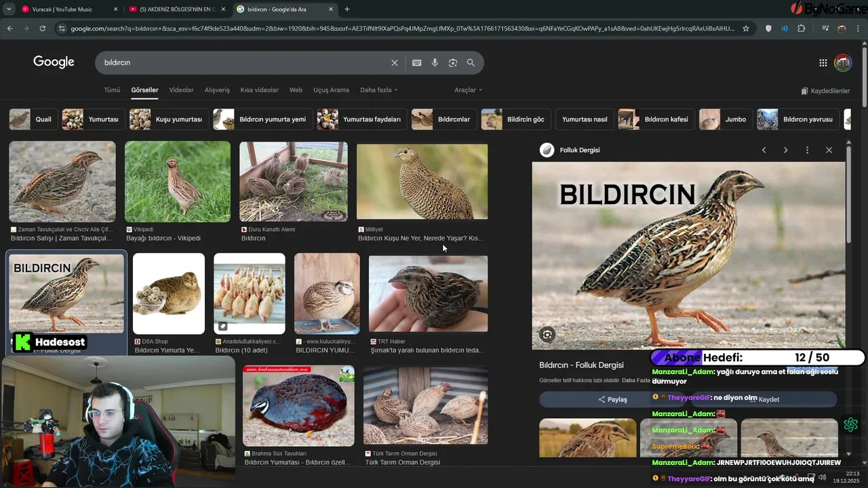Open the DSA Shop quail eggs image
Image resolution: width=868 pixels, height=488 pixels.
pyautogui.click(x=169, y=293)
